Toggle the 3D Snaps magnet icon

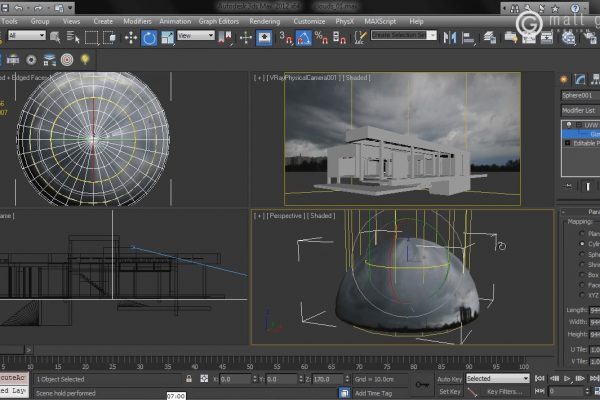tap(286, 38)
